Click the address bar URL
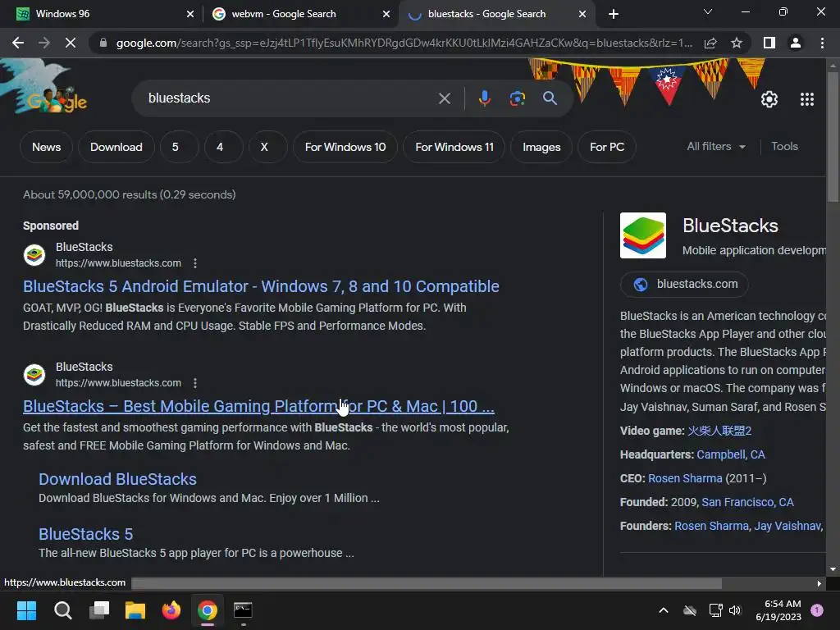The width and height of the screenshot is (840, 630). coord(404,43)
